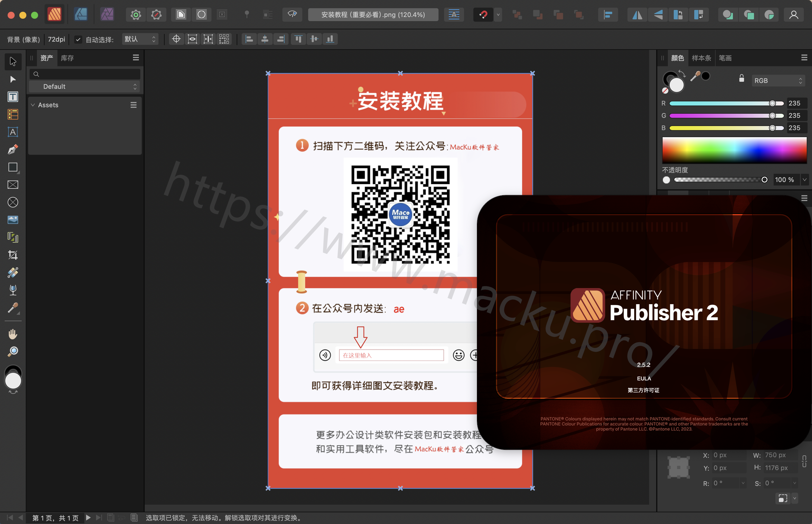Image resolution: width=812 pixels, height=524 pixels.
Task: Select the Table tool
Action: [13, 114]
